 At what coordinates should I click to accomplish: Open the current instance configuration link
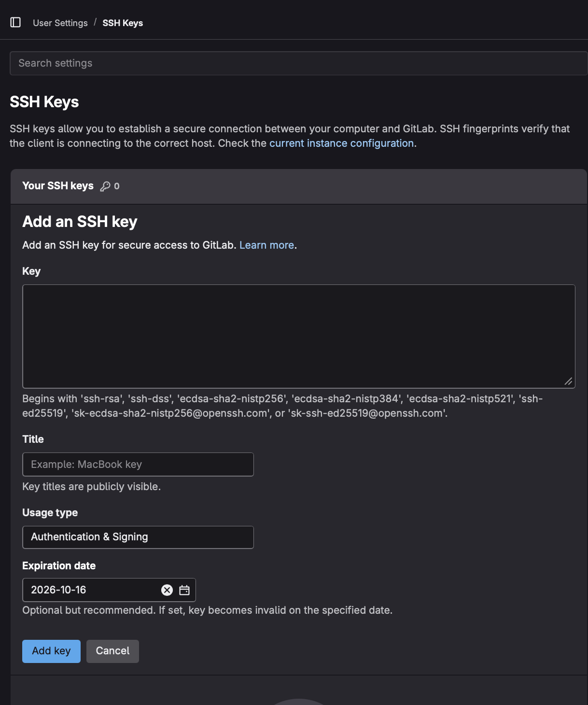pos(341,143)
